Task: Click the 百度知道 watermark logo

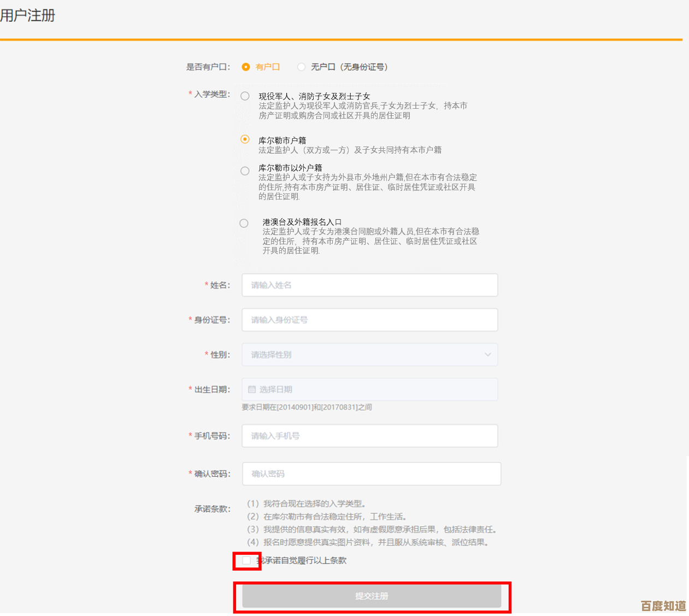Action: tap(663, 606)
